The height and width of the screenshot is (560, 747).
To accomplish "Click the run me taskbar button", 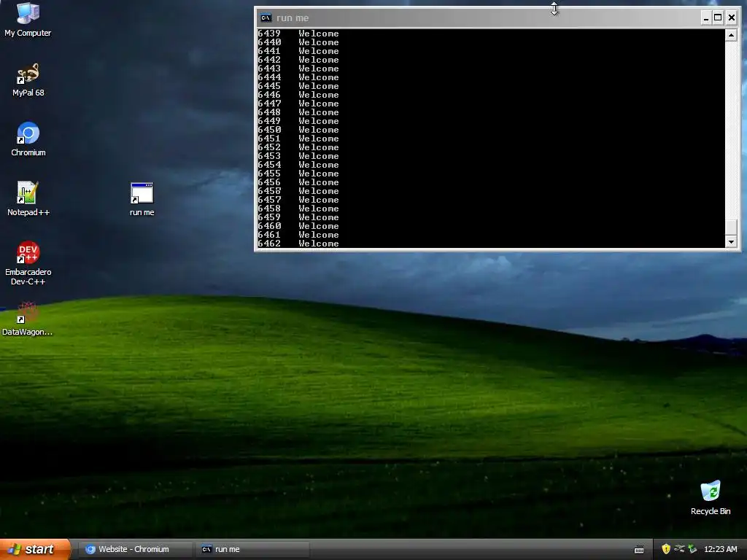I will [x=253, y=550].
